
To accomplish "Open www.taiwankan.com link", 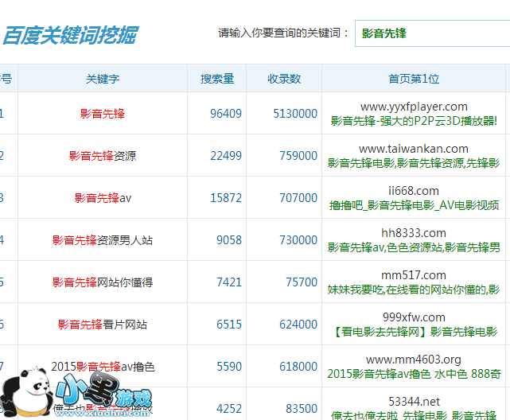I will 414,149.
